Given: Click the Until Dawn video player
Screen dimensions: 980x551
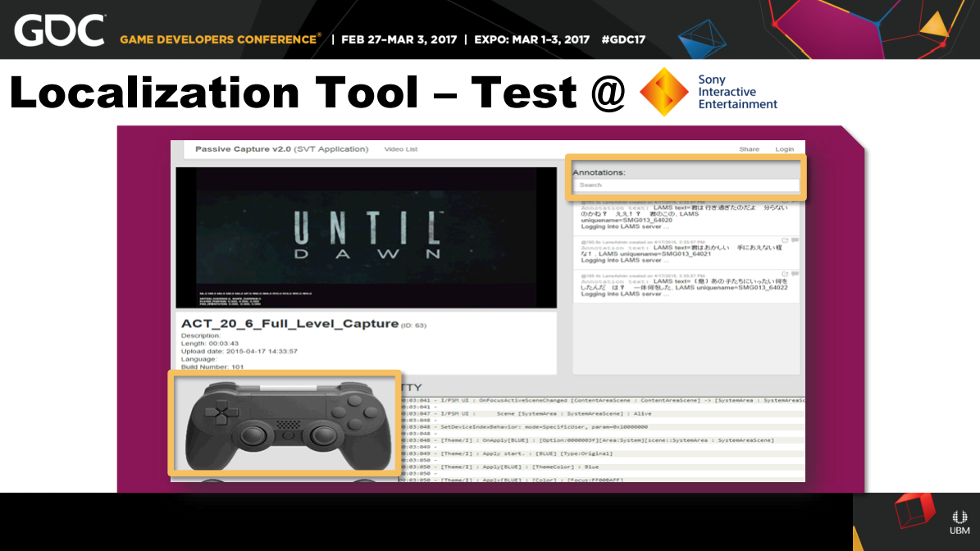Looking at the screenshot, I should (x=367, y=238).
